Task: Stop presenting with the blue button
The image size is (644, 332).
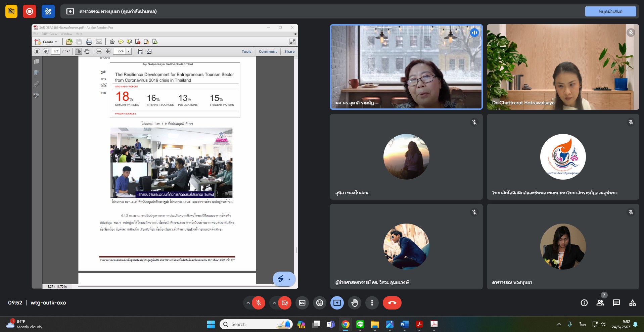Action: (610, 11)
